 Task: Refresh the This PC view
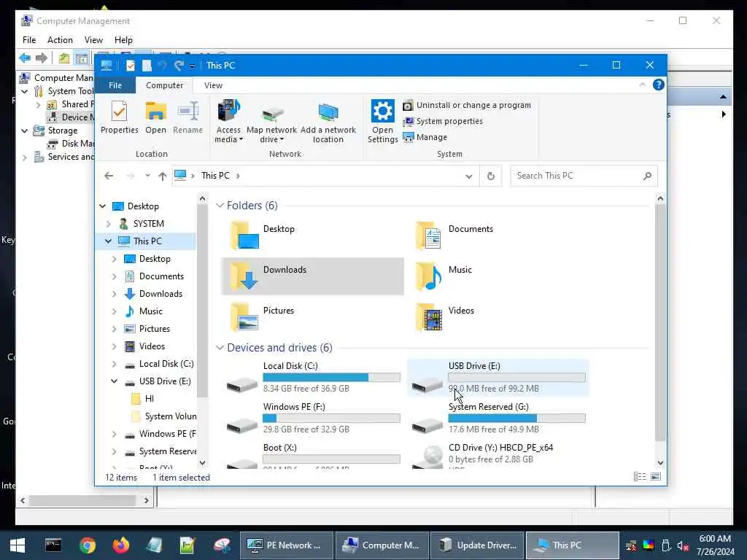click(x=491, y=176)
